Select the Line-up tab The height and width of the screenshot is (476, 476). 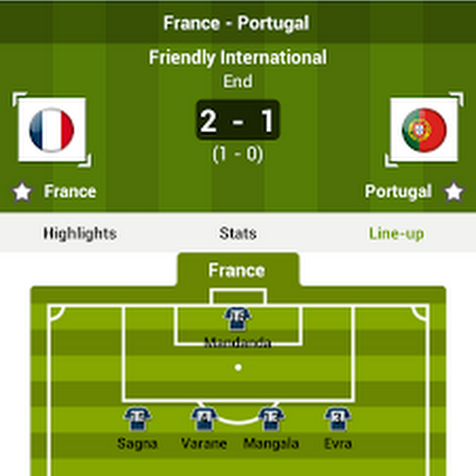tap(396, 233)
